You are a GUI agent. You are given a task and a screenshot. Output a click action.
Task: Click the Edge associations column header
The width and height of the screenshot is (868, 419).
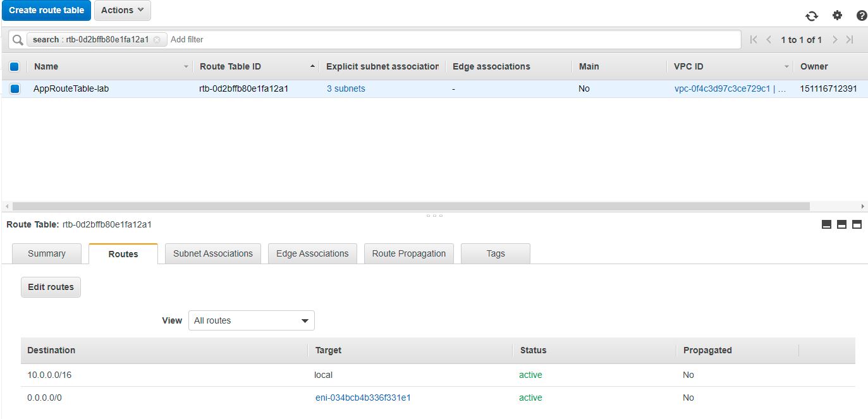[491, 66]
